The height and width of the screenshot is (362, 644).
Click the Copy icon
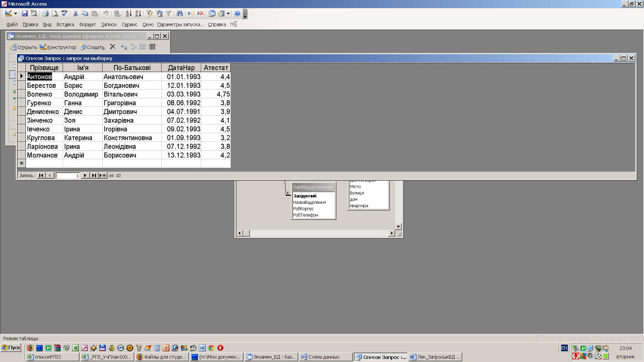pyautogui.click(x=85, y=13)
